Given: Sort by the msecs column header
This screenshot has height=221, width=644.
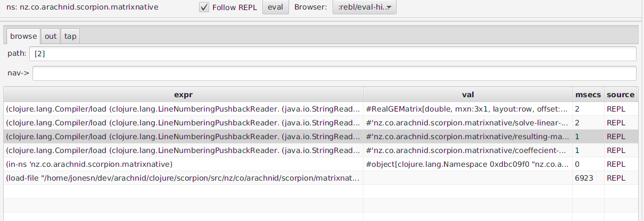Looking at the screenshot, I should point(588,95).
